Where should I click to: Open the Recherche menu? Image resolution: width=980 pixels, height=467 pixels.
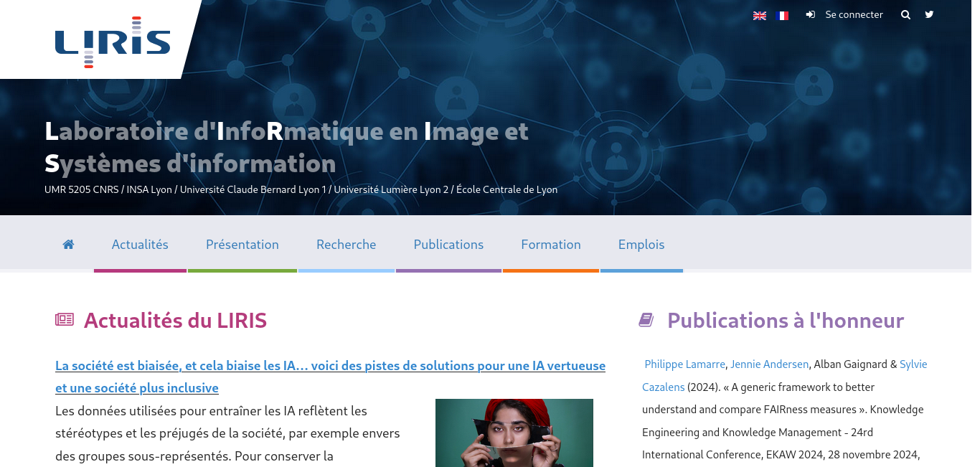click(347, 245)
